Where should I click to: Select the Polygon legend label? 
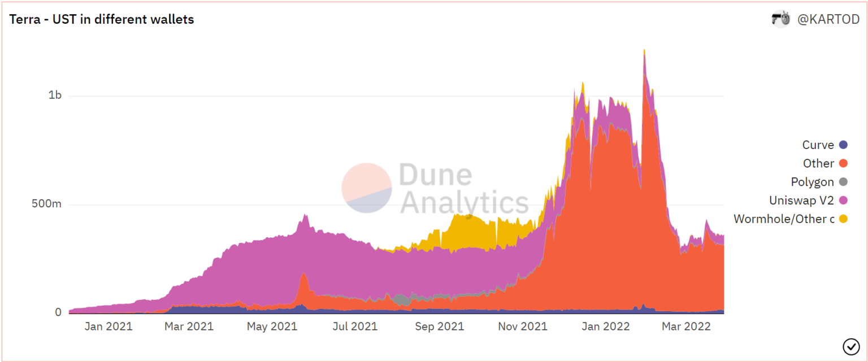tap(813, 182)
